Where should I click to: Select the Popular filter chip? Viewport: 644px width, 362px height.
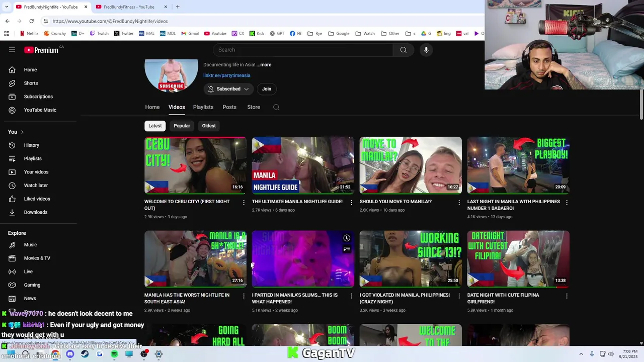[182, 126]
